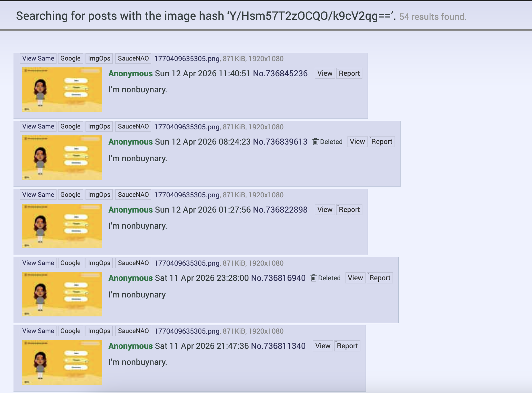The width and height of the screenshot is (532, 393).
Task: Click Google search button on the second post
Action: coord(70,127)
